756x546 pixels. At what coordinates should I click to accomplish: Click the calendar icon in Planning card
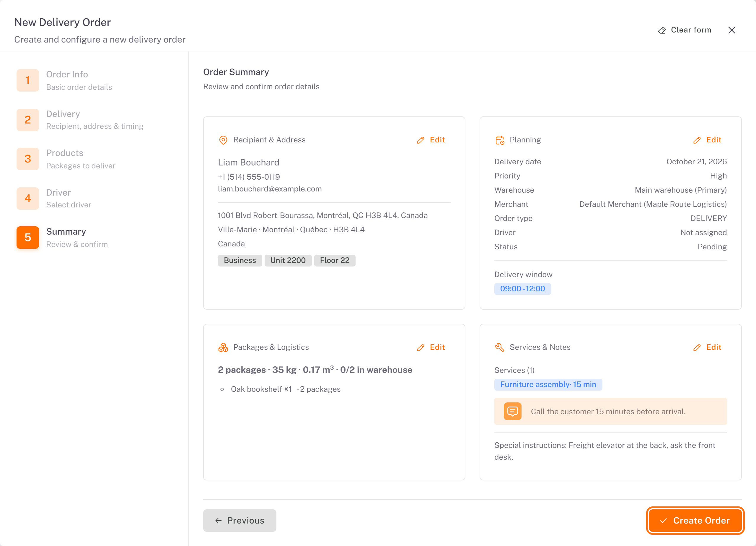pyautogui.click(x=500, y=140)
